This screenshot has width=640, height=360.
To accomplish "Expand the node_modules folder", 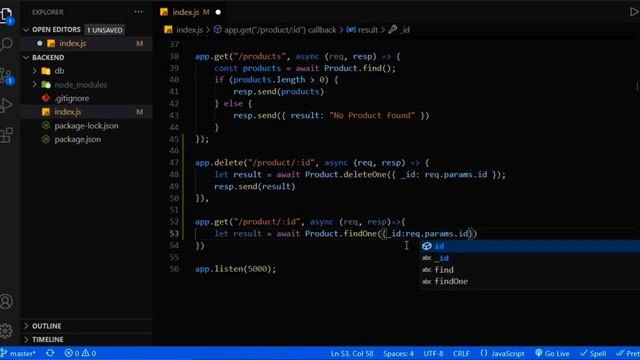I will point(35,84).
